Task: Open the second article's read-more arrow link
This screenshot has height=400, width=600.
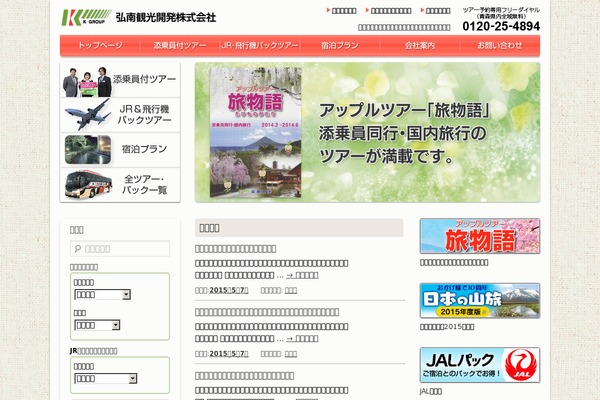Action: (302, 339)
